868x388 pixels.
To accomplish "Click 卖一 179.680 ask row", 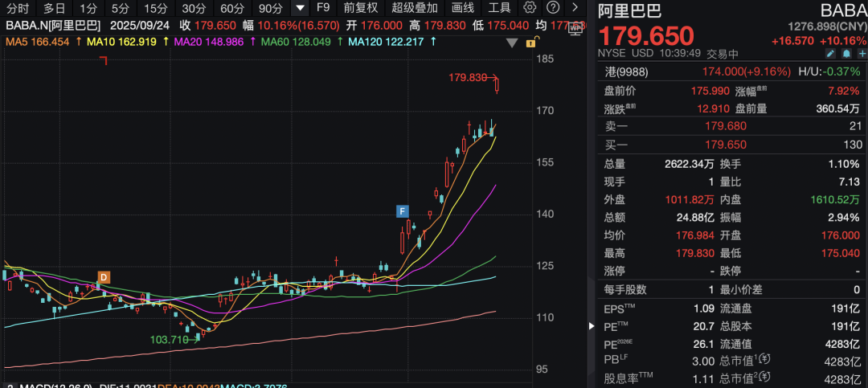I will tap(733, 126).
